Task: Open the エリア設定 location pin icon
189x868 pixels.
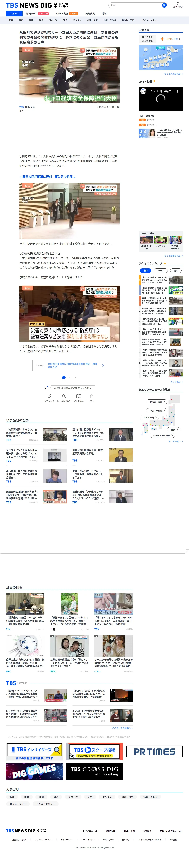Action: pyautogui.click(x=178, y=4)
